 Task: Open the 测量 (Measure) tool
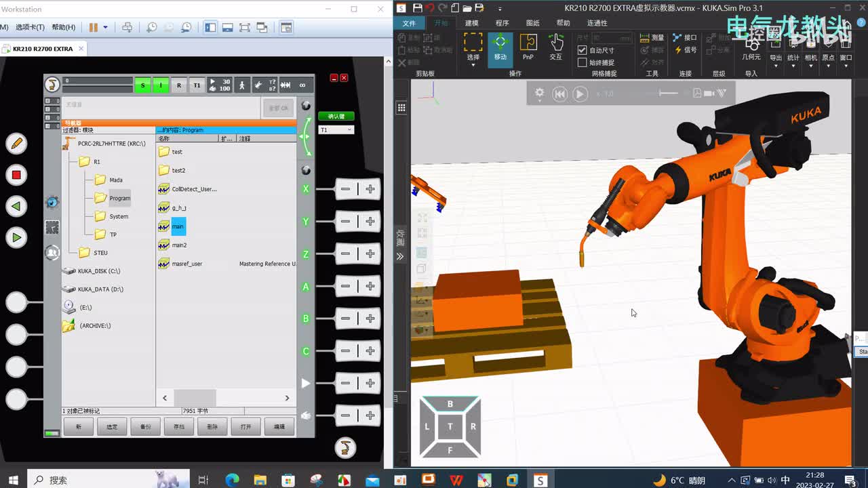[x=652, y=38]
